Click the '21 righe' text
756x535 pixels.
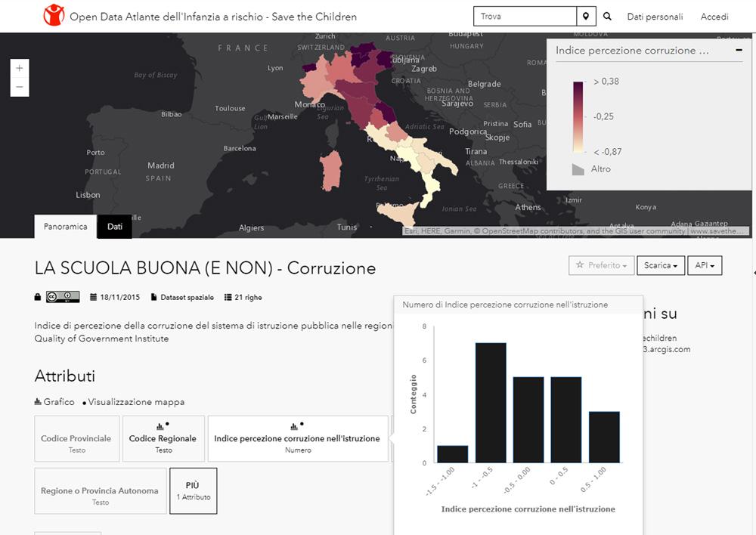coord(248,298)
